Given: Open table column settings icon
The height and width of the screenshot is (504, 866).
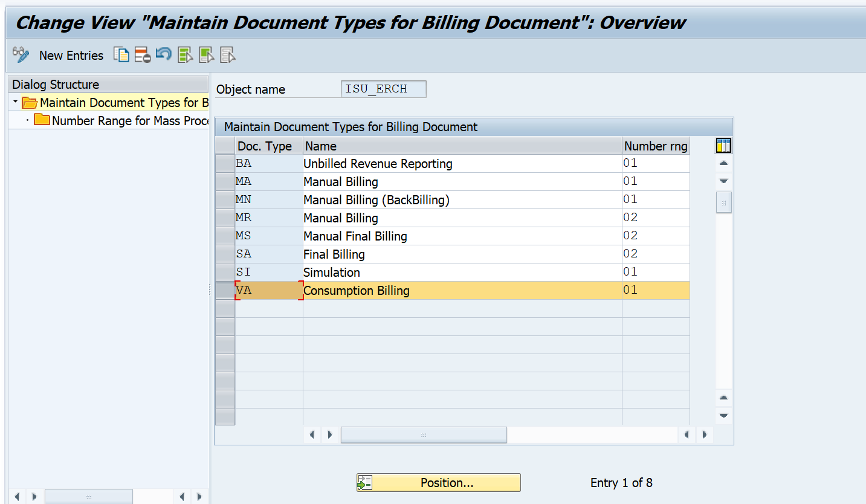Looking at the screenshot, I should point(723,146).
